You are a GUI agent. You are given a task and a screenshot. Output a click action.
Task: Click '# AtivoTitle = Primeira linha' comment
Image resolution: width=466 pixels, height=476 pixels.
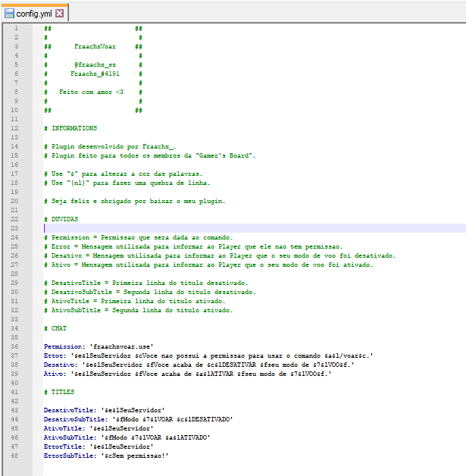(x=134, y=301)
